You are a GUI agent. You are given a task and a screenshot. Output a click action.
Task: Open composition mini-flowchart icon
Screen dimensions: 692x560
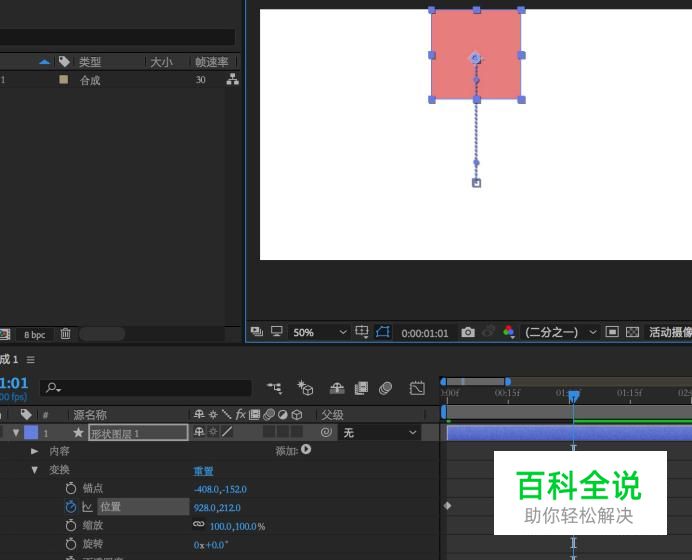click(x=275, y=388)
